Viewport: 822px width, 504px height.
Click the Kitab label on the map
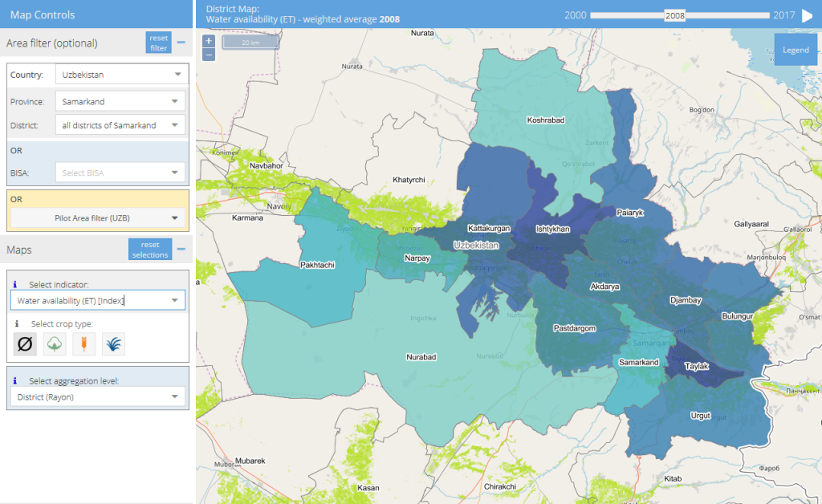point(673,478)
